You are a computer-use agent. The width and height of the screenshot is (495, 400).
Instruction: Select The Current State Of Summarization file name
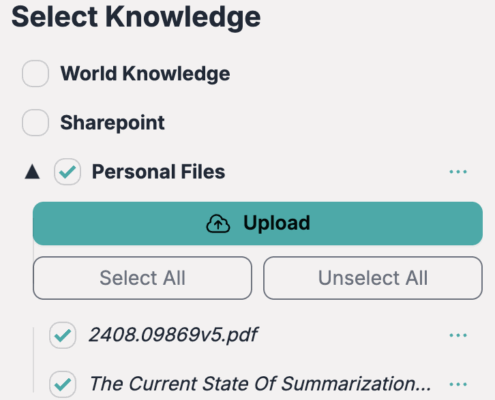[260, 384]
